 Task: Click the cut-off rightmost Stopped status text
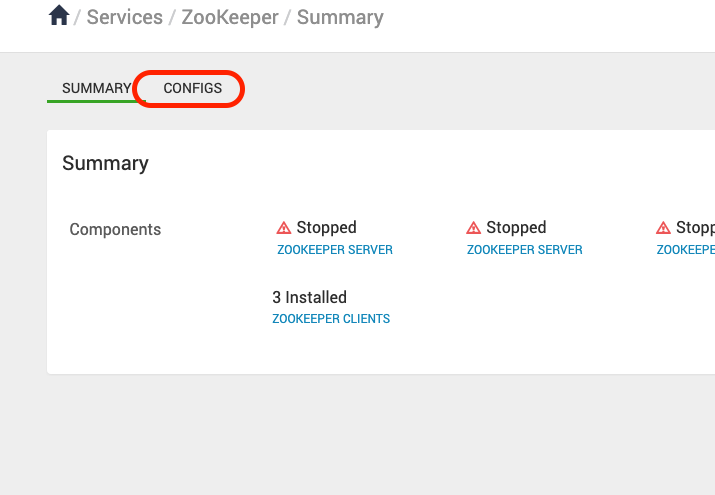pos(695,228)
